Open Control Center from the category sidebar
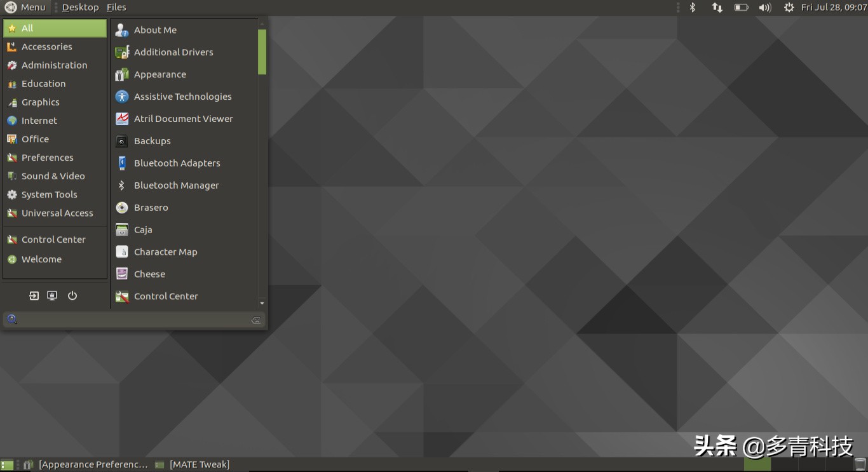868x472 pixels. pyautogui.click(x=55, y=239)
